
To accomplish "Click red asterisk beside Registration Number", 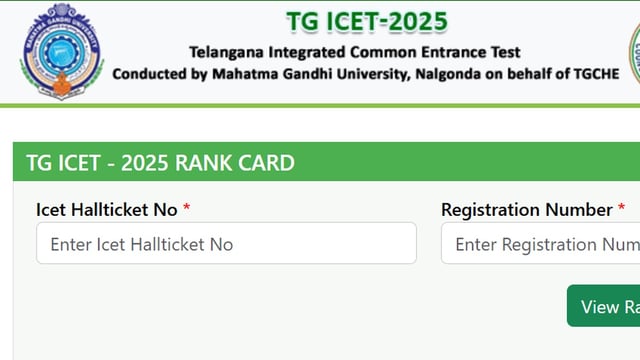I will (621, 208).
